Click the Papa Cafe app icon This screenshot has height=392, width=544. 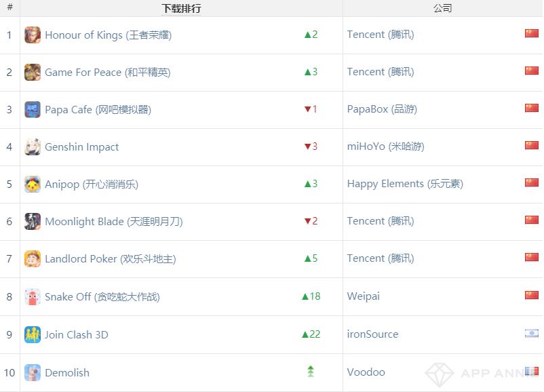coord(33,109)
